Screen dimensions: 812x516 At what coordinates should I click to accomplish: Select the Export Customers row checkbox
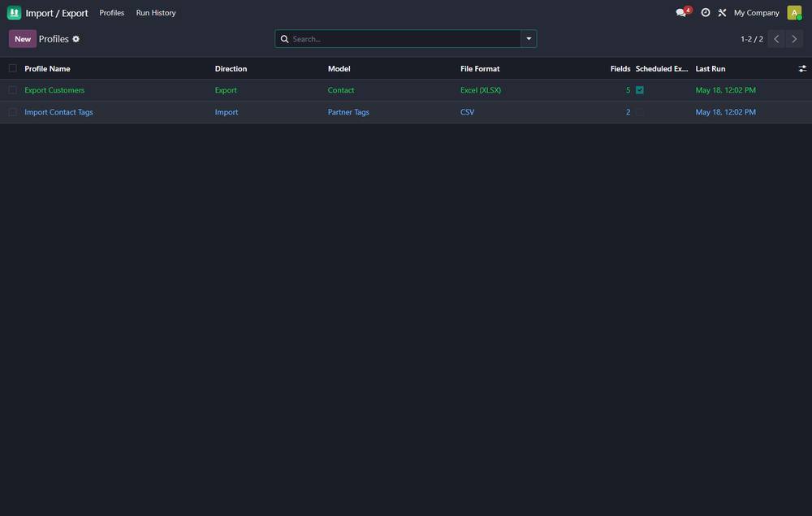tap(12, 90)
